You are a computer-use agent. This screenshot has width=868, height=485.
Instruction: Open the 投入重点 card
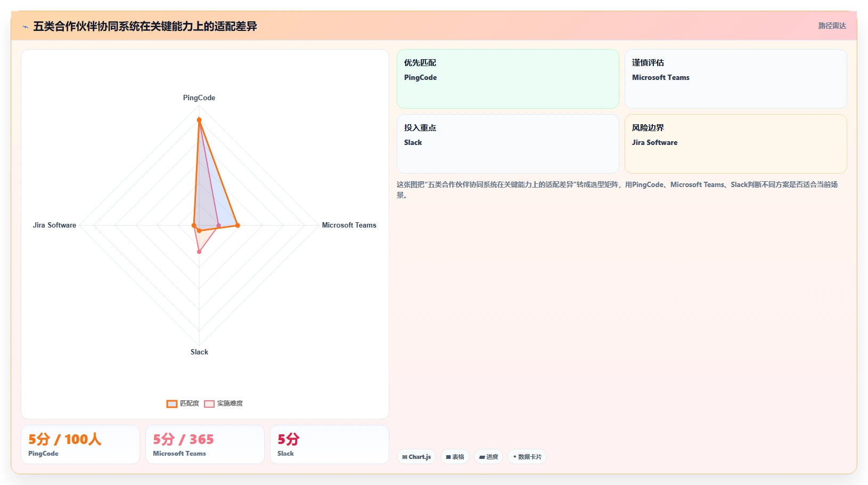(x=508, y=144)
